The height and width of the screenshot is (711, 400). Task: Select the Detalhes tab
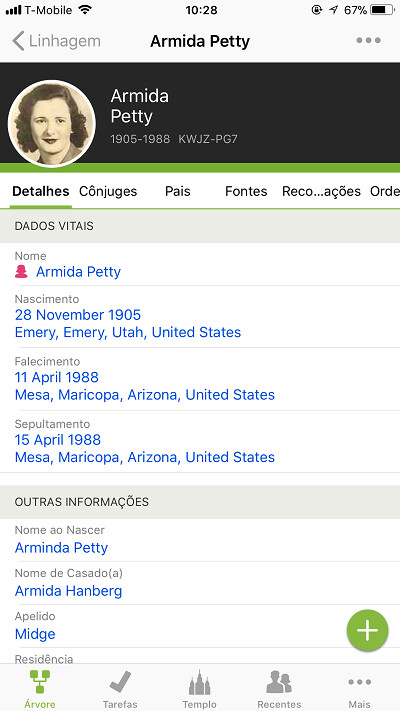41,191
